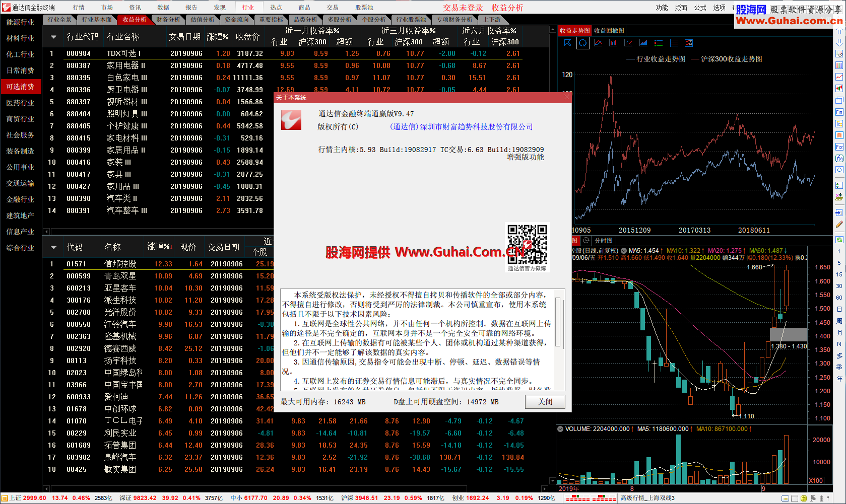
Task: Click the circular refresh chart tool
Action: point(582,43)
